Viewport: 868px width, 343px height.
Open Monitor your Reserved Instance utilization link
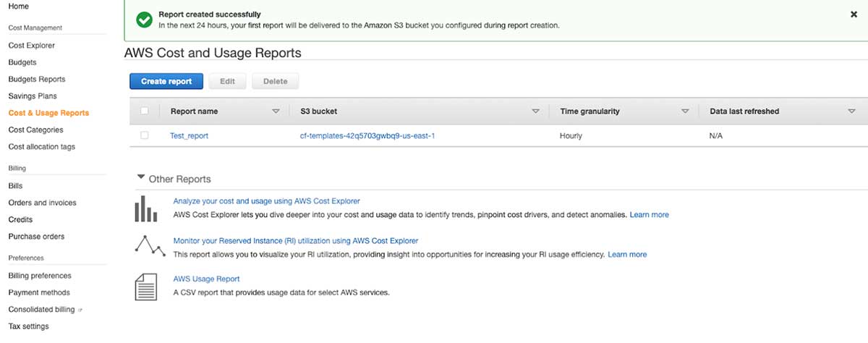296,240
